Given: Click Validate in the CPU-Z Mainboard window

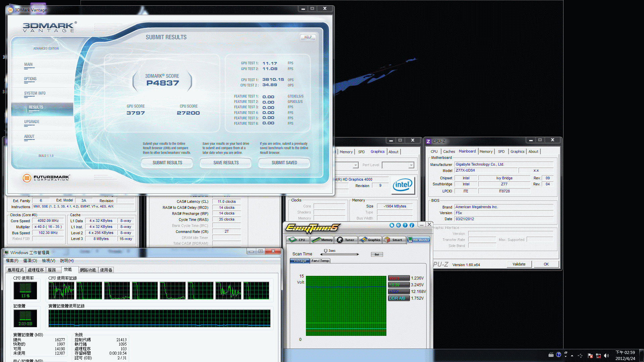Looking at the screenshot, I should [519, 264].
